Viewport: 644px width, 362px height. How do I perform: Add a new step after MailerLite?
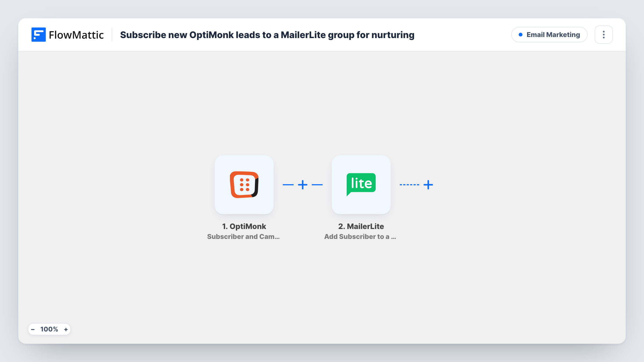[428, 185]
